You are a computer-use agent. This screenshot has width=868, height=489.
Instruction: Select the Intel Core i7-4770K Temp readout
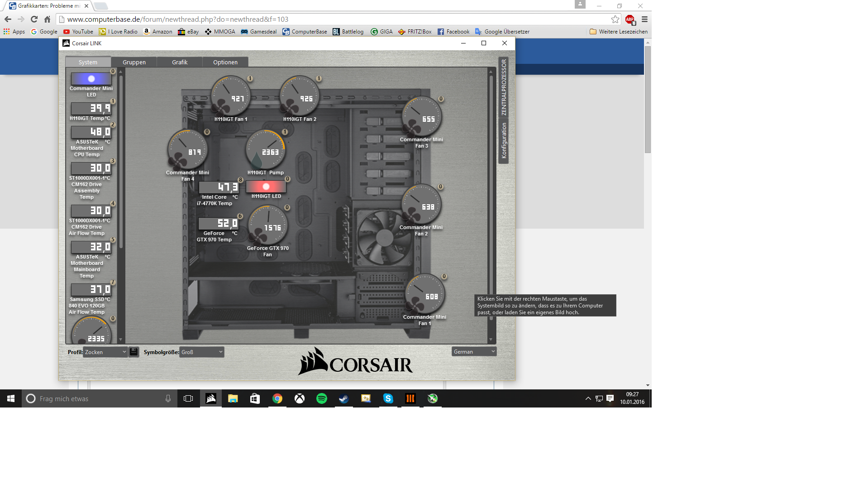tap(219, 187)
